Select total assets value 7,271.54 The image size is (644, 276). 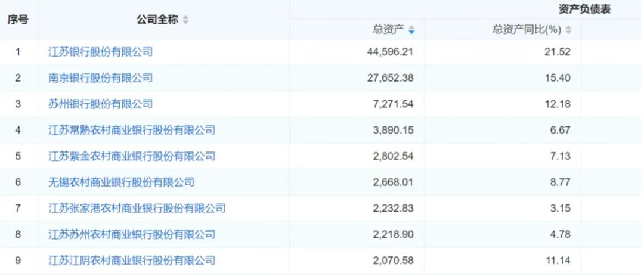coord(394,104)
